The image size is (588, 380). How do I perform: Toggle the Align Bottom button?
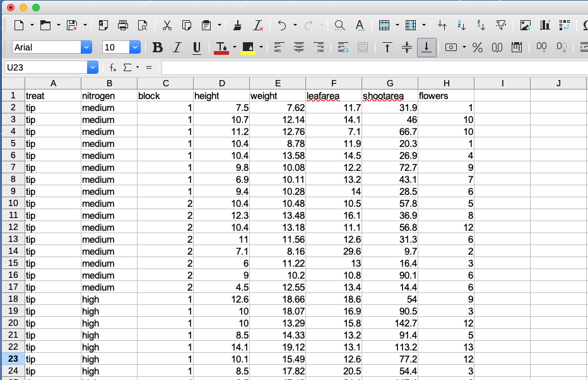[427, 47]
